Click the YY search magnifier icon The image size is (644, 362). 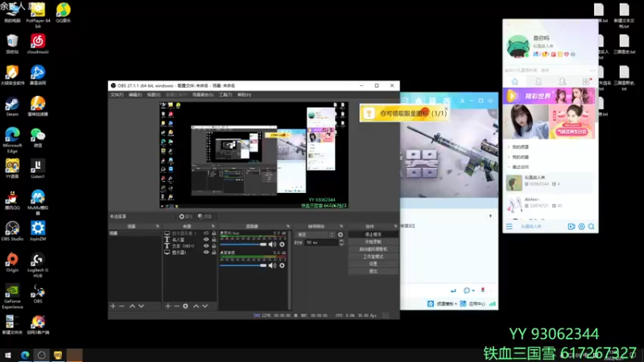click(x=592, y=227)
